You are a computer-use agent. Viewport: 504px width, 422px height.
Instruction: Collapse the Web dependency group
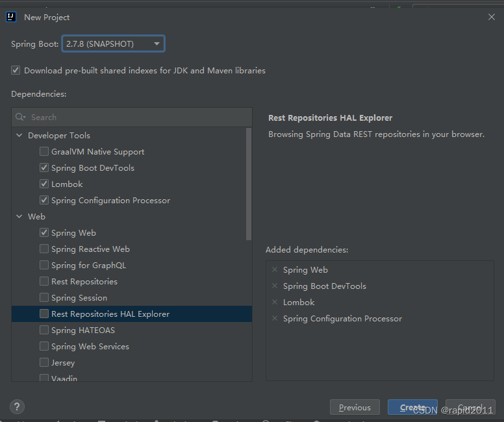pyautogui.click(x=19, y=216)
